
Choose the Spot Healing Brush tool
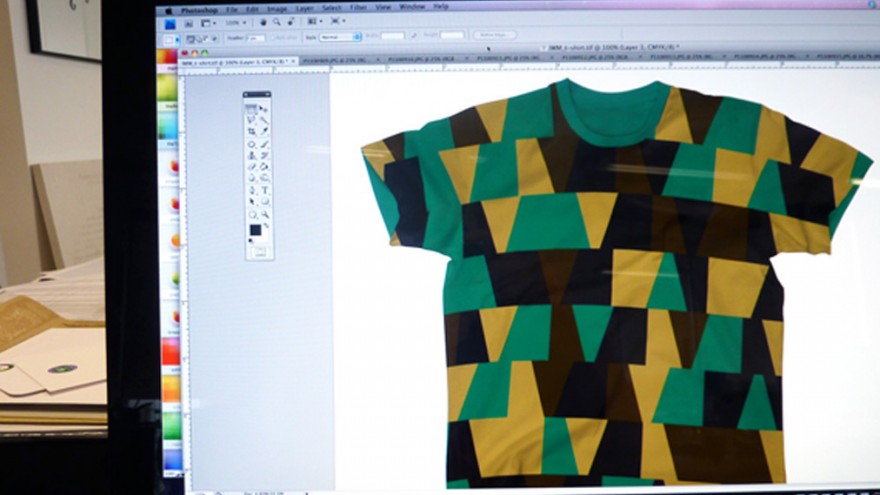point(251,144)
